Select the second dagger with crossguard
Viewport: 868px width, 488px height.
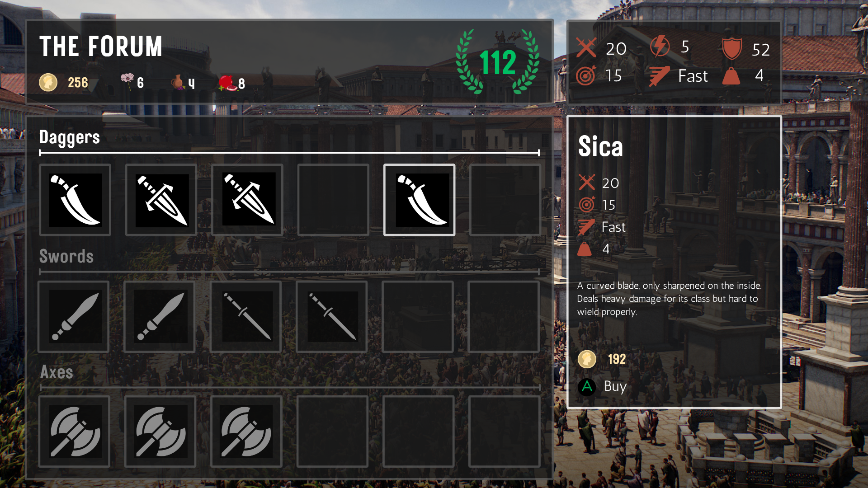click(x=161, y=200)
